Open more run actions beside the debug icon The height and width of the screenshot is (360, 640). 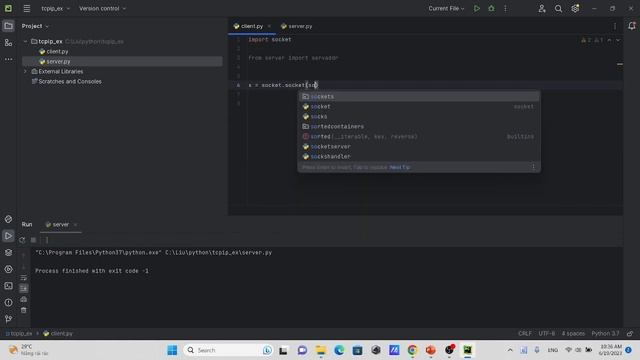pyautogui.click(x=505, y=8)
